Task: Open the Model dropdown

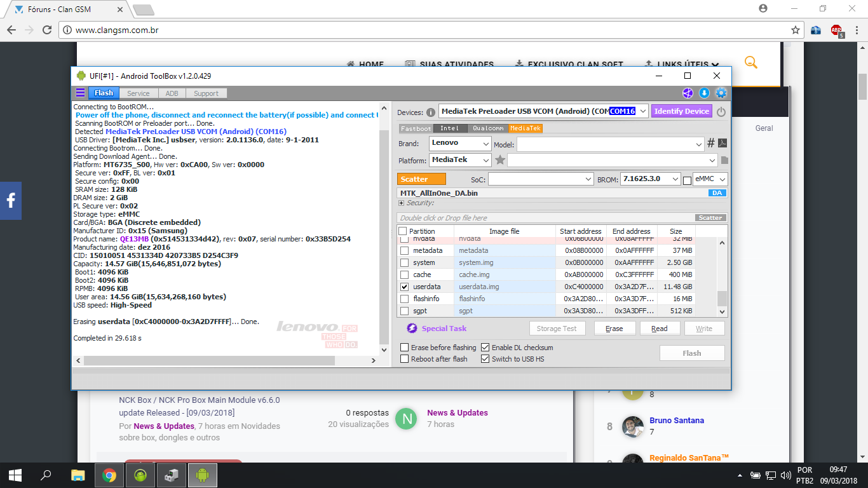Action: coord(699,144)
